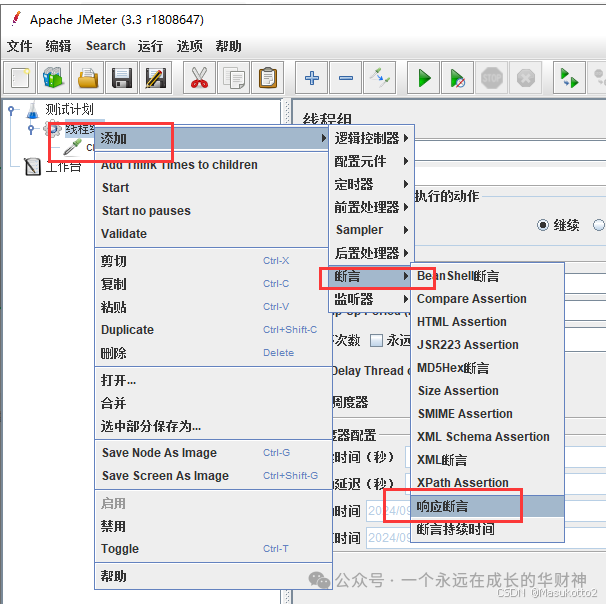Image resolution: width=606 pixels, height=604 pixels.
Task: Click 禁用 in the context menu
Action: (x=213, y=526)
